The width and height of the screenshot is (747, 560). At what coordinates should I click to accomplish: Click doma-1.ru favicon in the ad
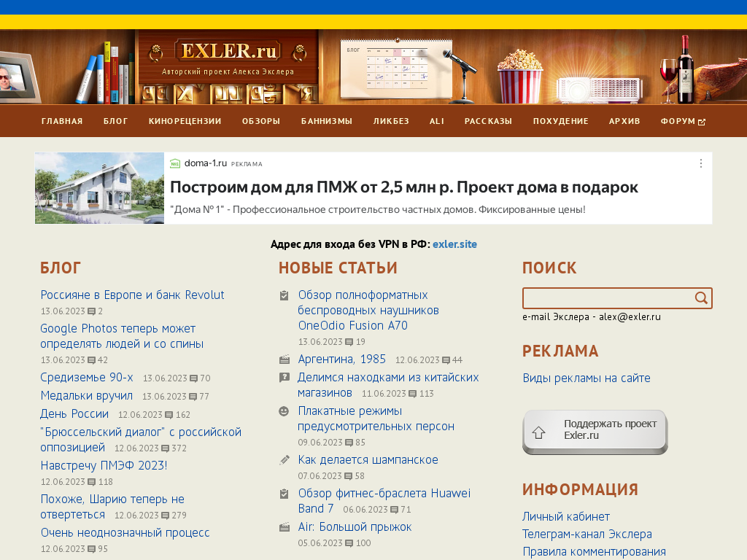click(175, 163)
